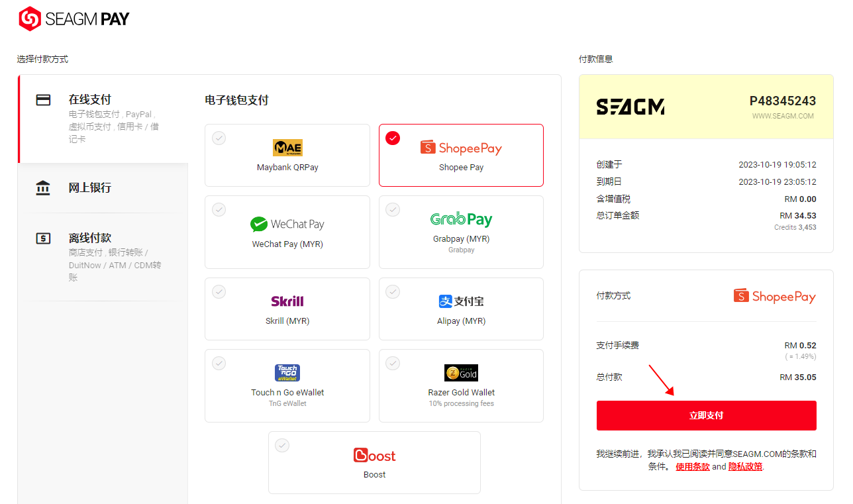Click the RM 35.05 total payment
The height and width of the screenshot is (504, 853).
tap(798, 378)
